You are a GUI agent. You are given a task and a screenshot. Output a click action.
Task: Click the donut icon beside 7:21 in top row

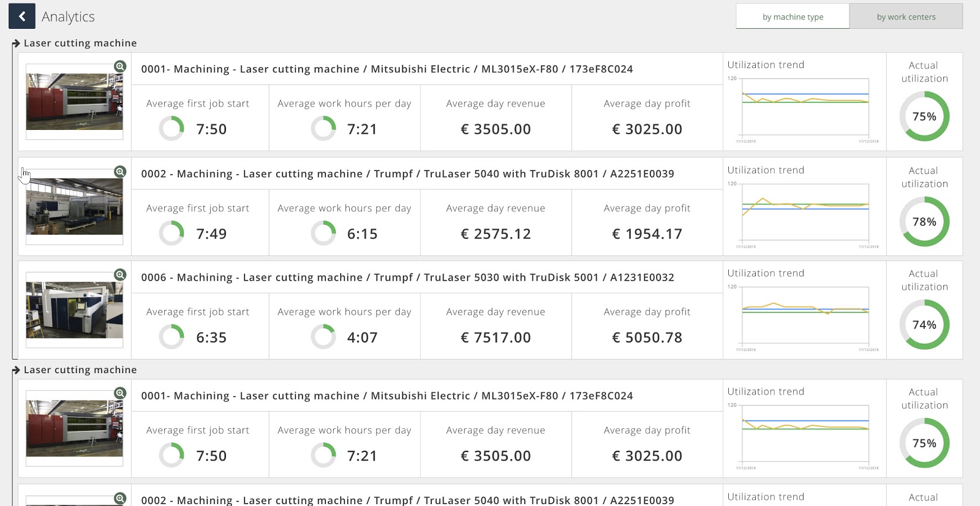(323, 129)
